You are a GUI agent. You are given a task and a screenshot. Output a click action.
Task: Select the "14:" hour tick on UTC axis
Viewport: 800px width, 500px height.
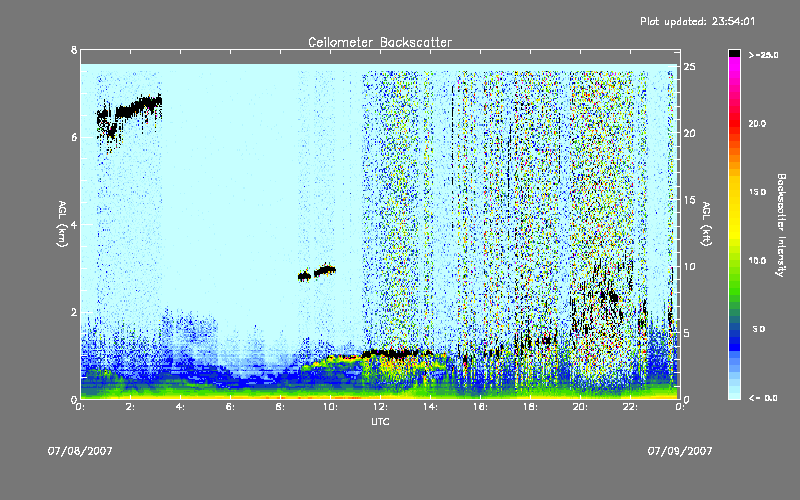(430, 407)
